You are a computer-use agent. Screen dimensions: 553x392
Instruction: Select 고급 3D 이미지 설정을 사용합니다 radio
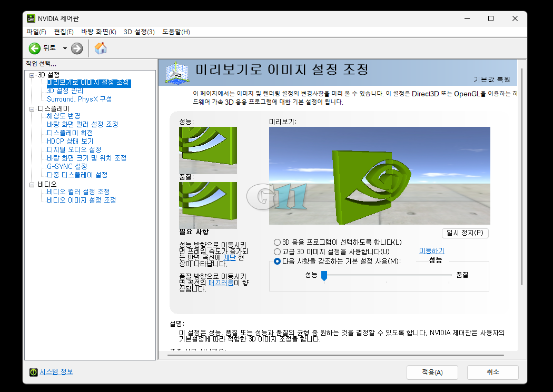click(277, 252)
